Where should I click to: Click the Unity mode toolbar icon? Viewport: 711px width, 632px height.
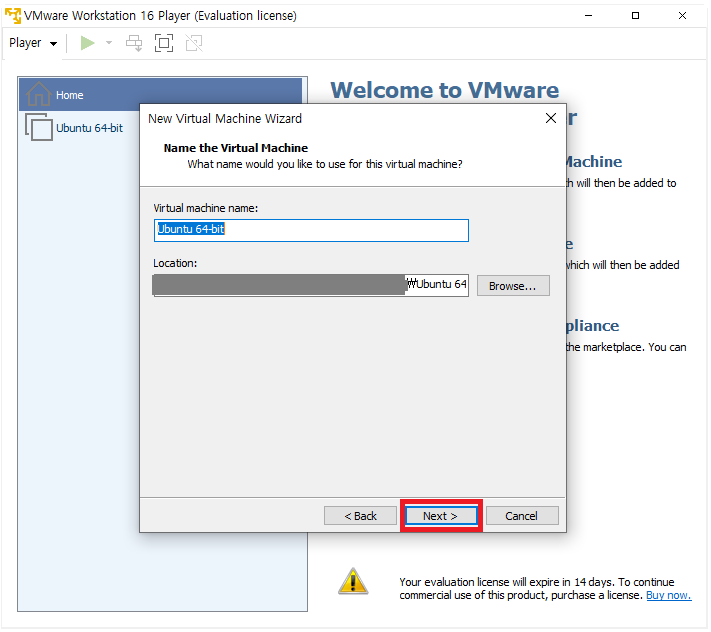click(x=194, y=43)
